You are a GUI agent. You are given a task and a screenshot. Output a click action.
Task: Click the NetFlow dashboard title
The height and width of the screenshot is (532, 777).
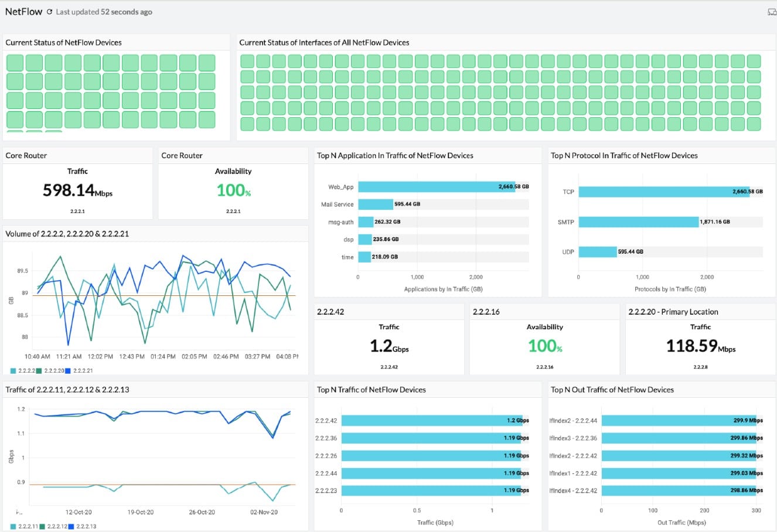pos(23,12)
